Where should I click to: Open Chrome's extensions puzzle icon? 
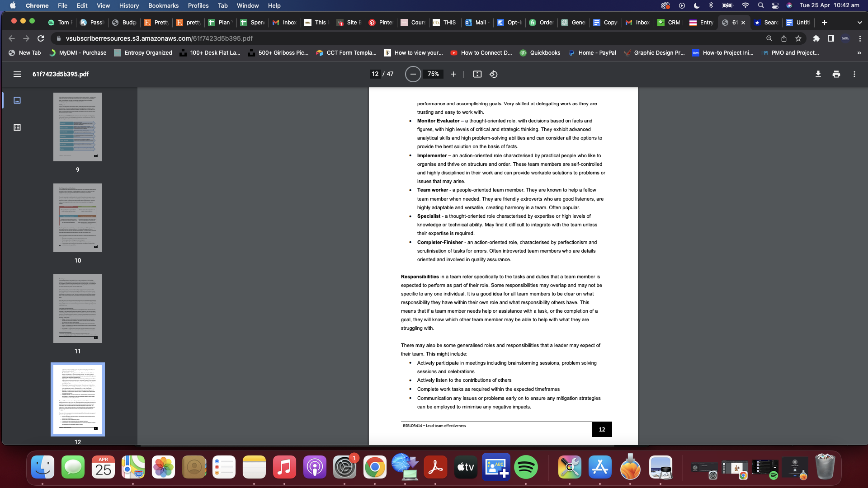(816, 39)
